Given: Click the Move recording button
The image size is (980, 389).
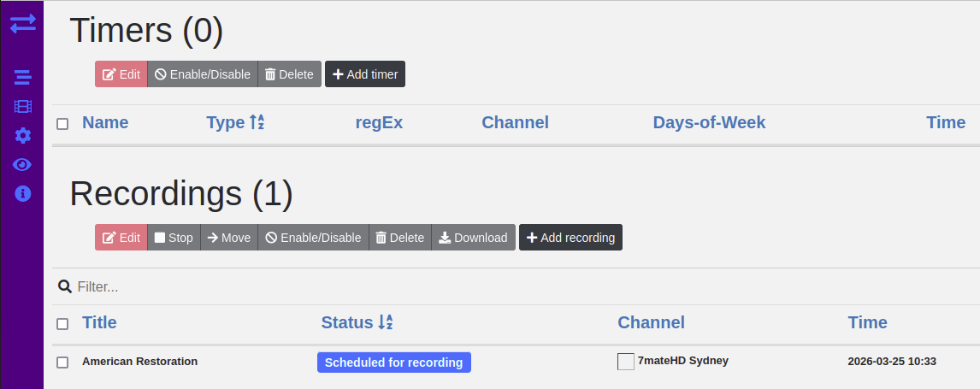Looking at the screenshot, I should coord(228,238).
